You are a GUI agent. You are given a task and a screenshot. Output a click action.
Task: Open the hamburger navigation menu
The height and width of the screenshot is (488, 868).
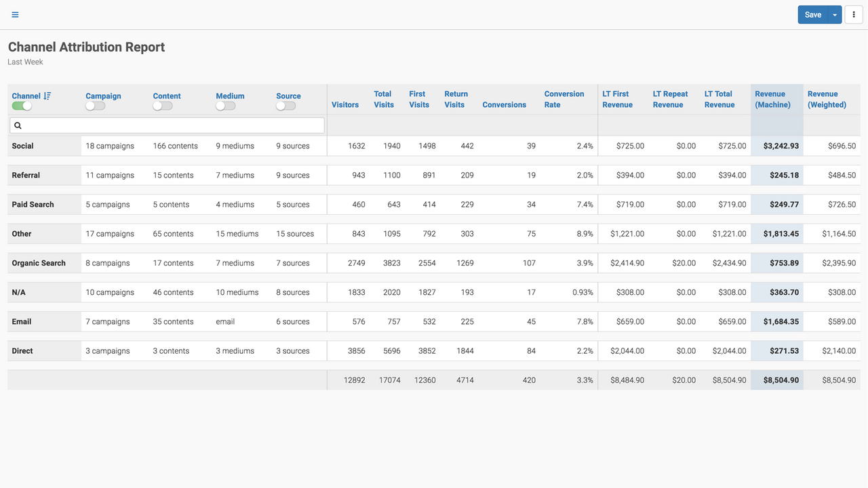click(16, 15)
